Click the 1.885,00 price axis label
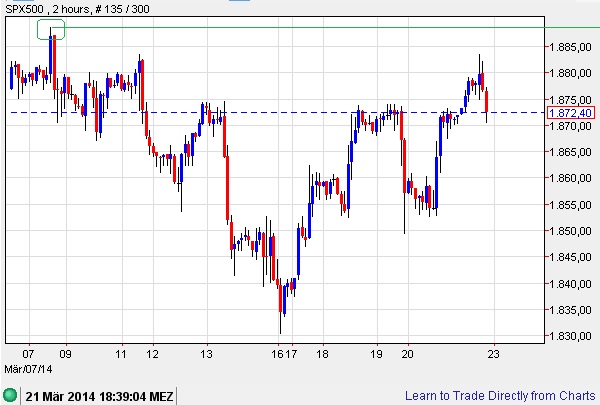The image size is (600, 405). click(x=570, y=47)
